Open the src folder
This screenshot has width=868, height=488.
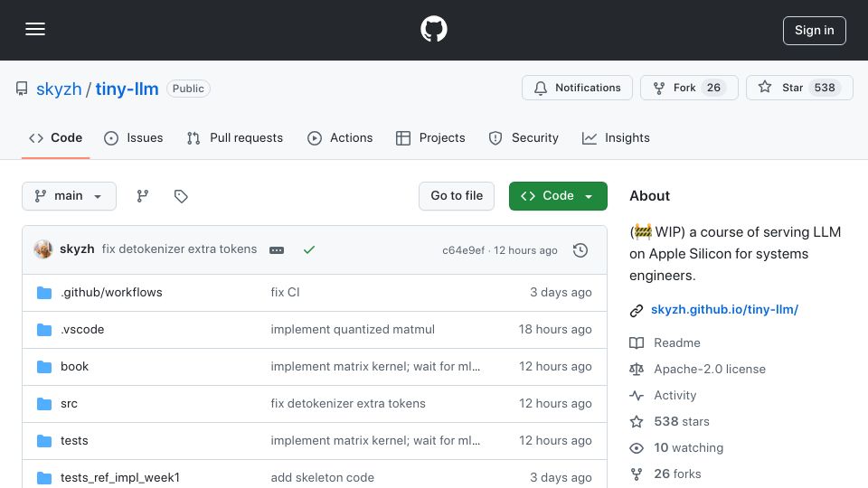[x=70, y=403]
